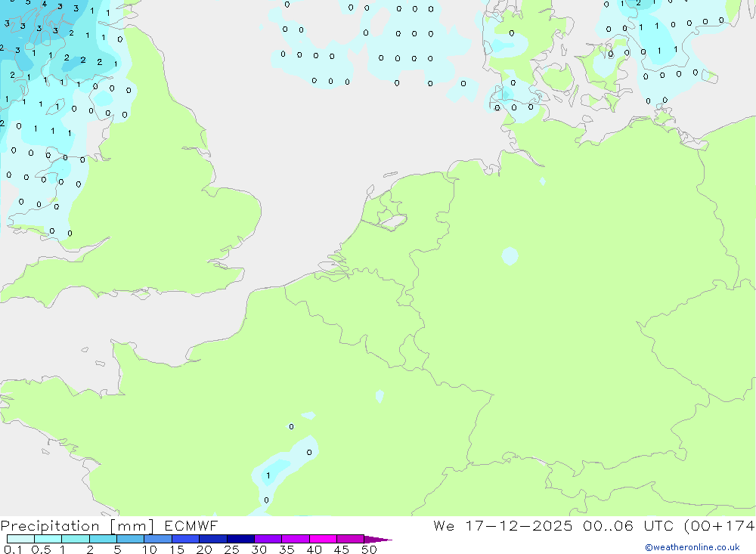Click the legend label 0.1
This screenshot has height=554, width=756.
click(x=13, y=549)
